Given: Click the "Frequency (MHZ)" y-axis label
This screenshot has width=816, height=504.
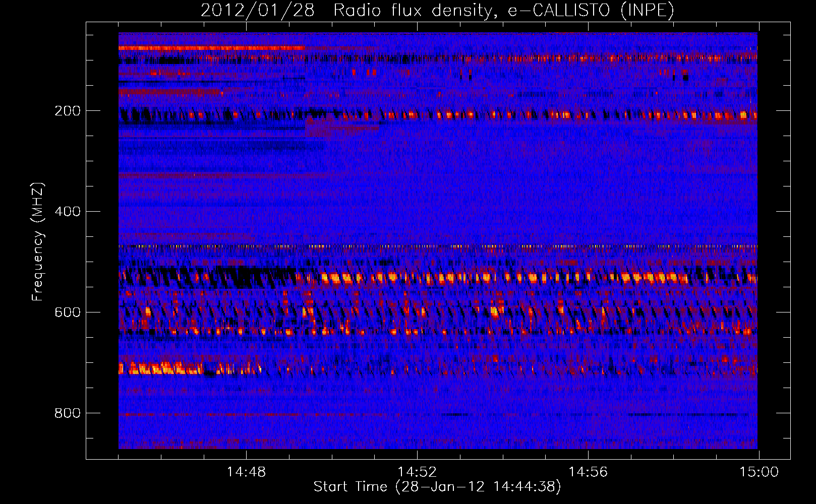Looking at the screenshot, I should click(38, 241).
